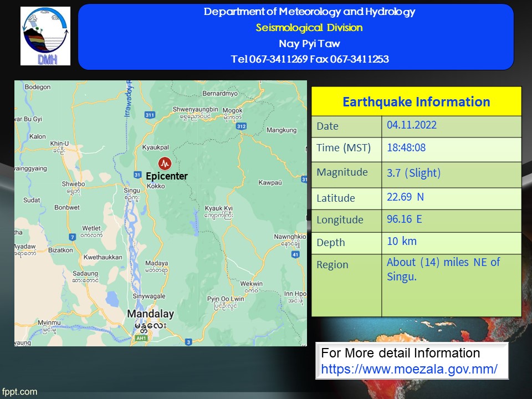Click the Mogok town label on map

pos(232,110)
